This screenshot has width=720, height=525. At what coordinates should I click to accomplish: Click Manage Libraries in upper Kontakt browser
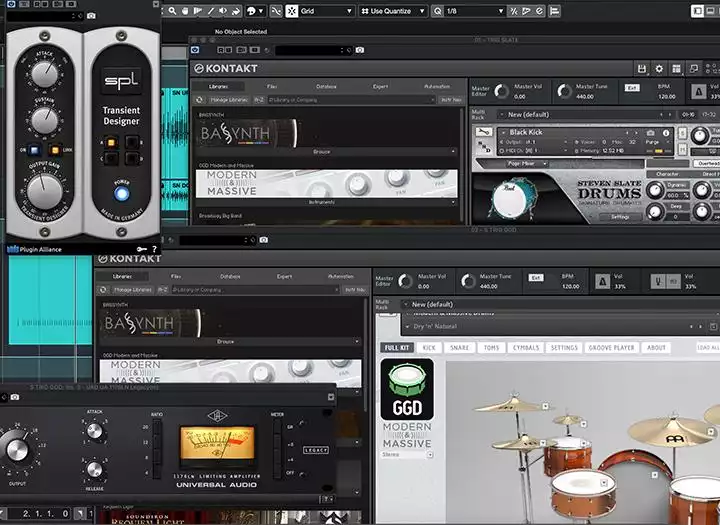point(229,100)
